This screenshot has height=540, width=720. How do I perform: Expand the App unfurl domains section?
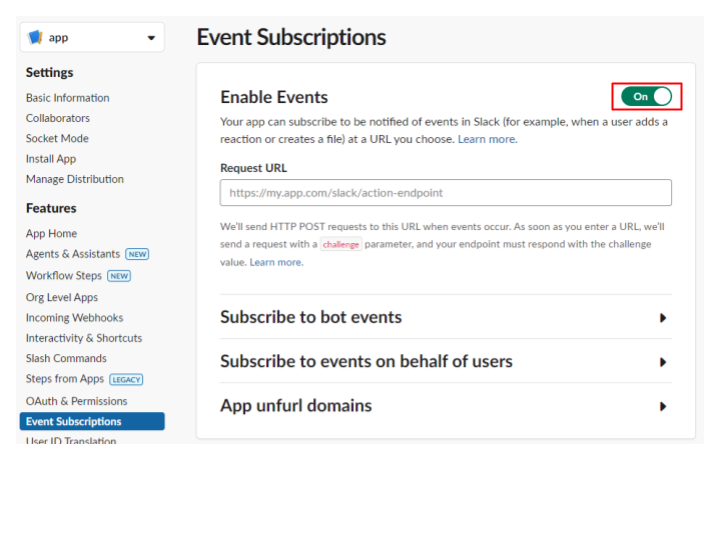coord(445,406)
